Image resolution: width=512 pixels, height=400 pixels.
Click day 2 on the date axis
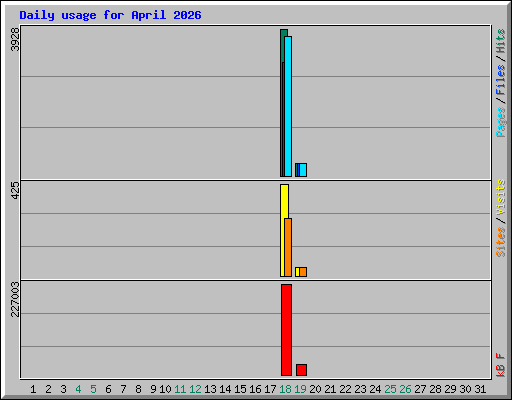pos(48,389)
